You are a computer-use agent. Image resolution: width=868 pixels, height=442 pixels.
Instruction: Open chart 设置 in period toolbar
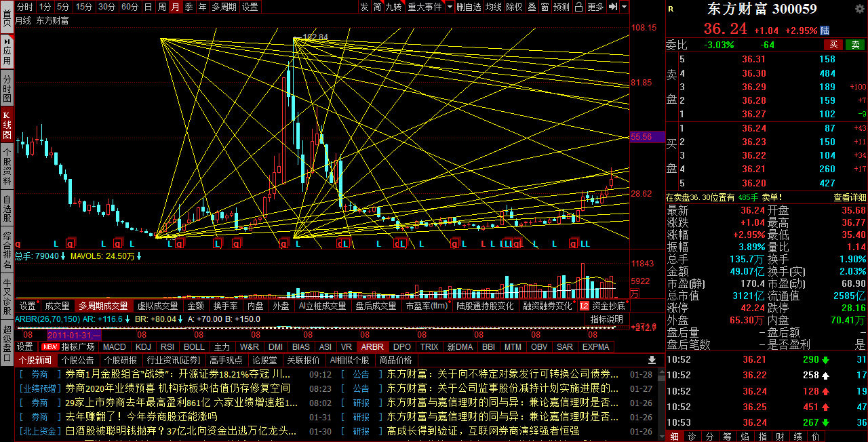pos(250,7)
